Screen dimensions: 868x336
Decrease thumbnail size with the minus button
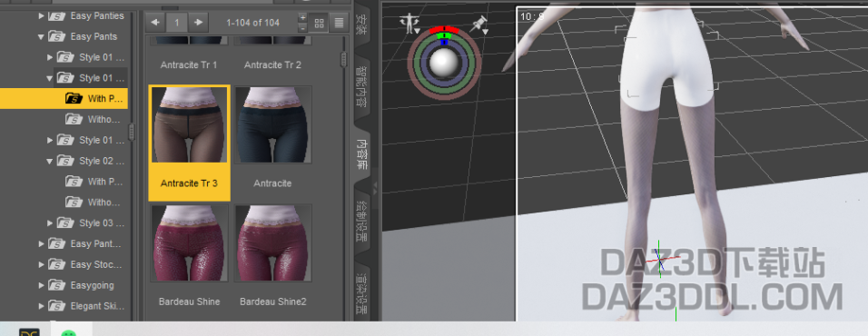pyautogui.click(x=302, y=27)
